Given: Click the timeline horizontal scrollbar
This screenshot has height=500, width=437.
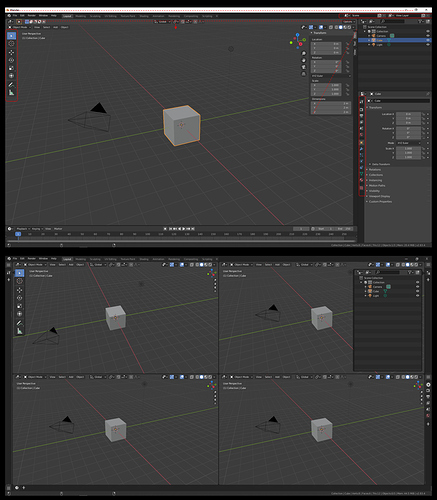Looking at the screenshot, I should pyautogui.click(x=182, y=240).
